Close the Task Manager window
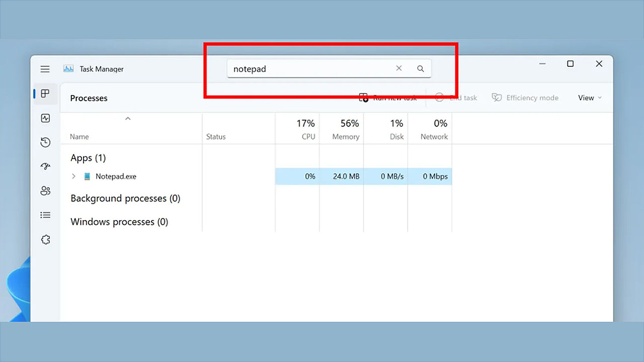Image resolution: width=644 pixels, height=362 pixels. point(599,64)
